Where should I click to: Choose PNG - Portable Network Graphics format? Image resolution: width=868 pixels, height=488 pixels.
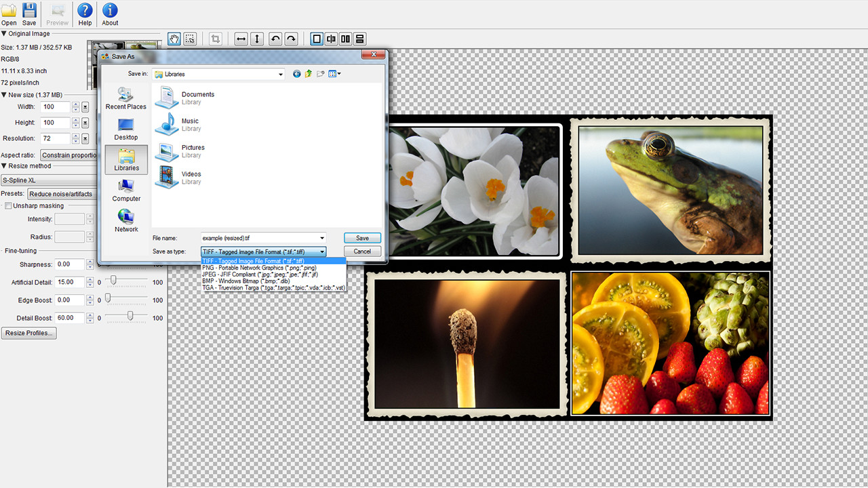259,268
